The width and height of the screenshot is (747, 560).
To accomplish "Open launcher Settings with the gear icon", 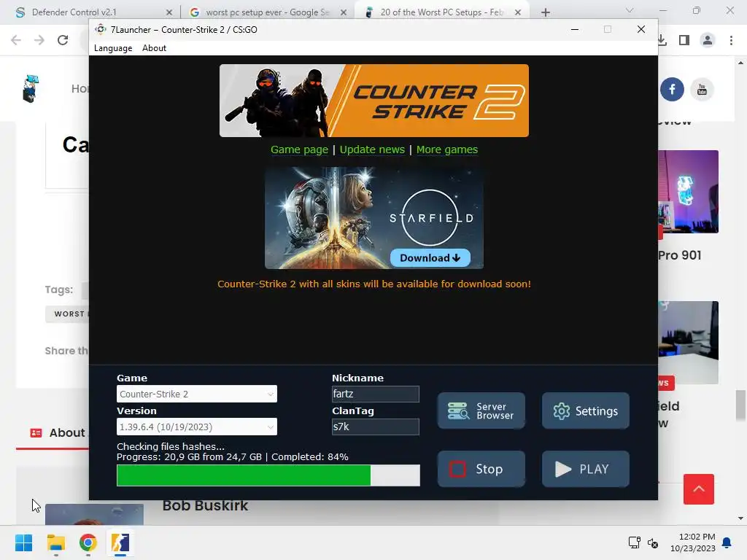I will (586, 411).
